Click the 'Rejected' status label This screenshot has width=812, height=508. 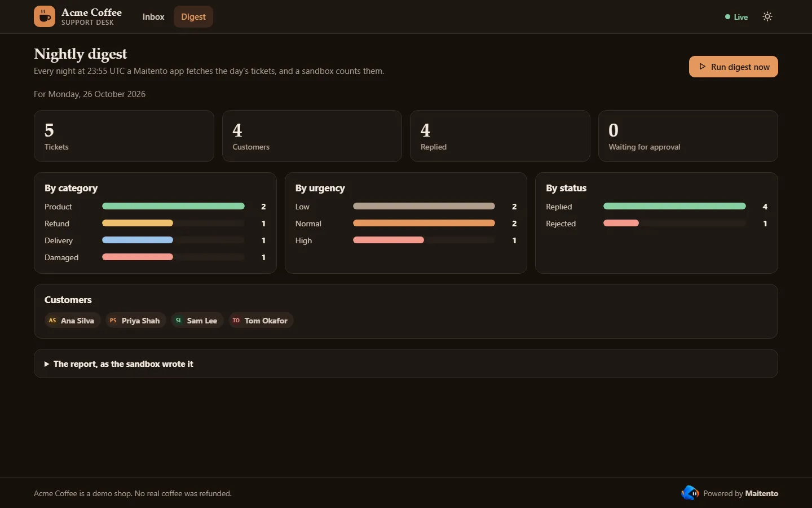pos(561,224)
